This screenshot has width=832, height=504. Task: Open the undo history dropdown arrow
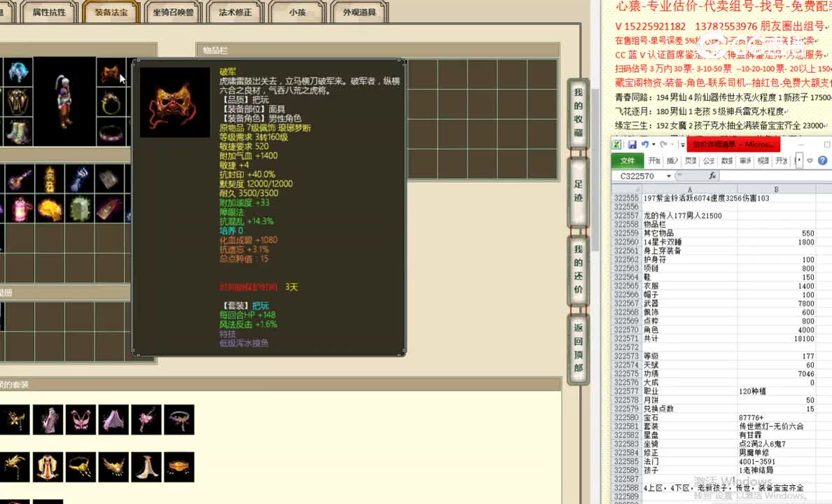[653, 144]
